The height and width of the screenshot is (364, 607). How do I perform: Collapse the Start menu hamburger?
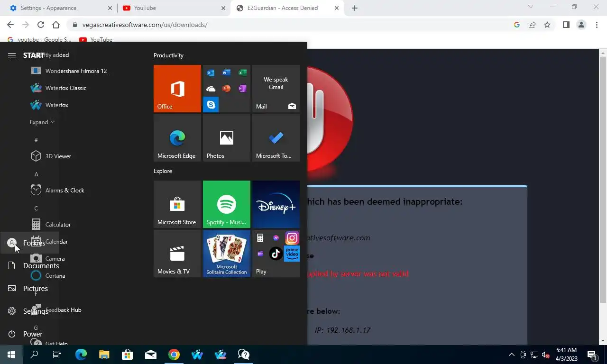click(x=12, y=55)
